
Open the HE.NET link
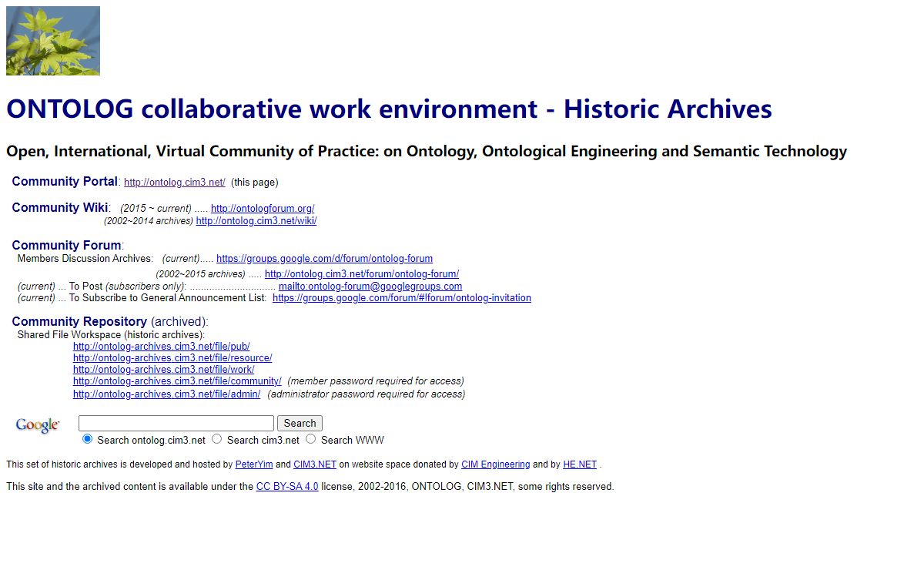point(580,464)
